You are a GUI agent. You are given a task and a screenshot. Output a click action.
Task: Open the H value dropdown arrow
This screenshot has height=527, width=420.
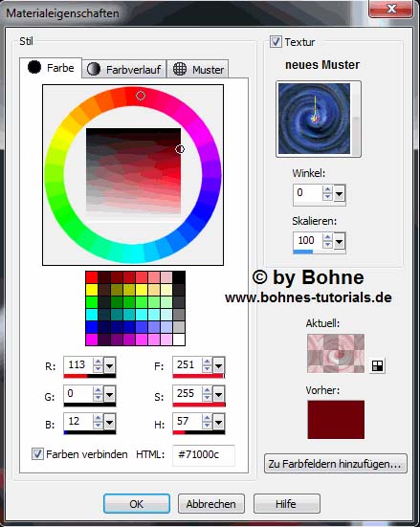click(x=219, y=422)
